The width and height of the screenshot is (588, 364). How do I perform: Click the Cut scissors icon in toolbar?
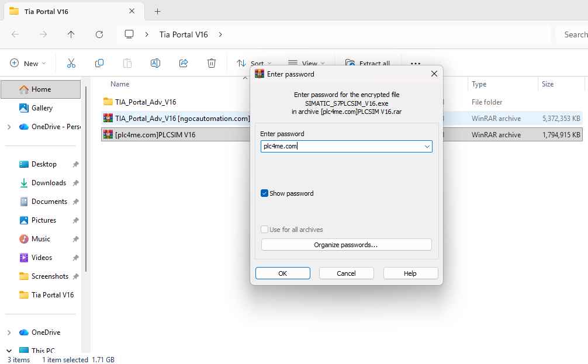click(x=71, y=63)
